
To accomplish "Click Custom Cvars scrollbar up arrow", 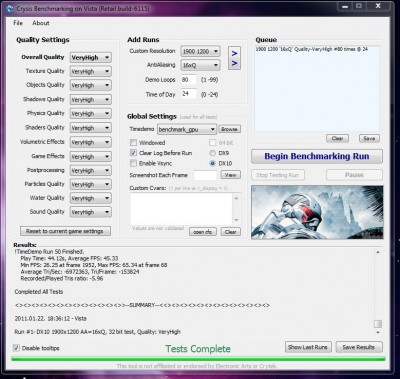I will click(236, 198).
